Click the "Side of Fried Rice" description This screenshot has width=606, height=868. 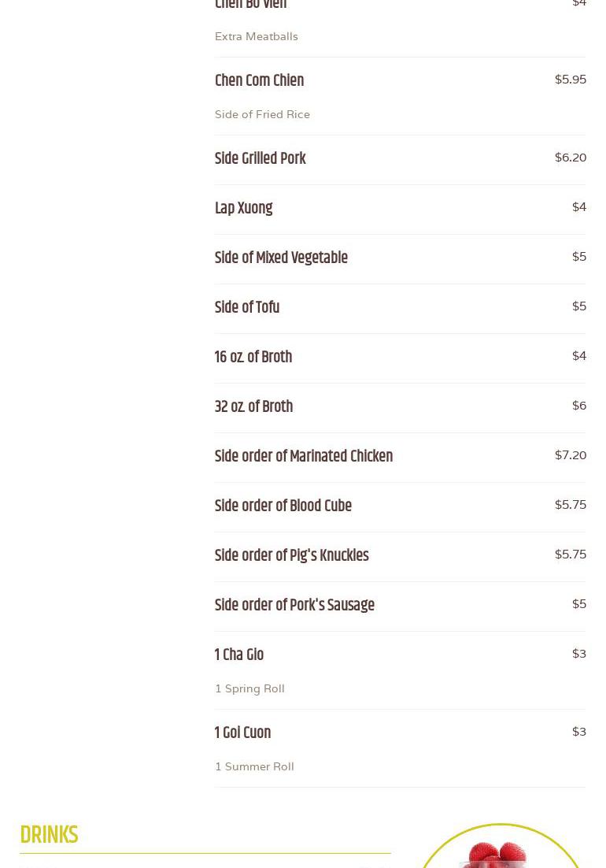point(262,114)
